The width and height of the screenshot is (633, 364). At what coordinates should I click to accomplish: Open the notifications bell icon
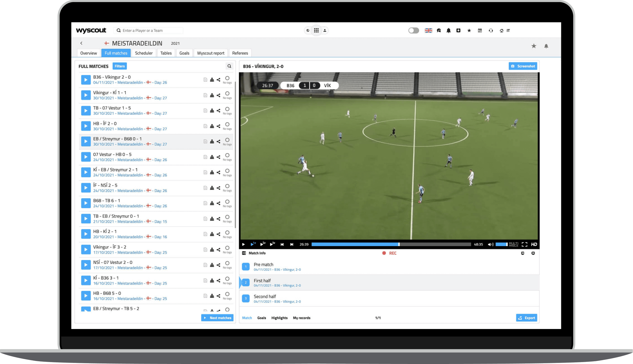pos(448,30)
